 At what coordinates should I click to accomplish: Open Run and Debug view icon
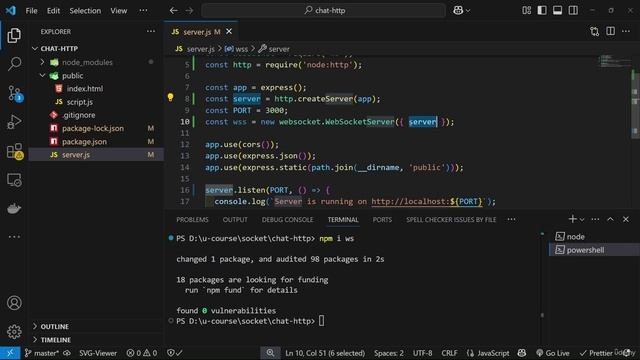point(14,122)
